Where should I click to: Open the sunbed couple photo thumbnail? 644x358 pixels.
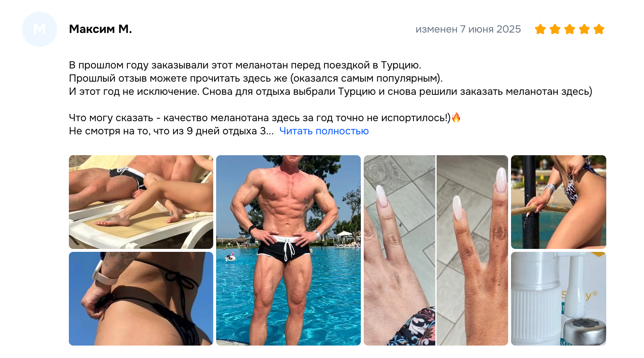[x=141, y=202]
